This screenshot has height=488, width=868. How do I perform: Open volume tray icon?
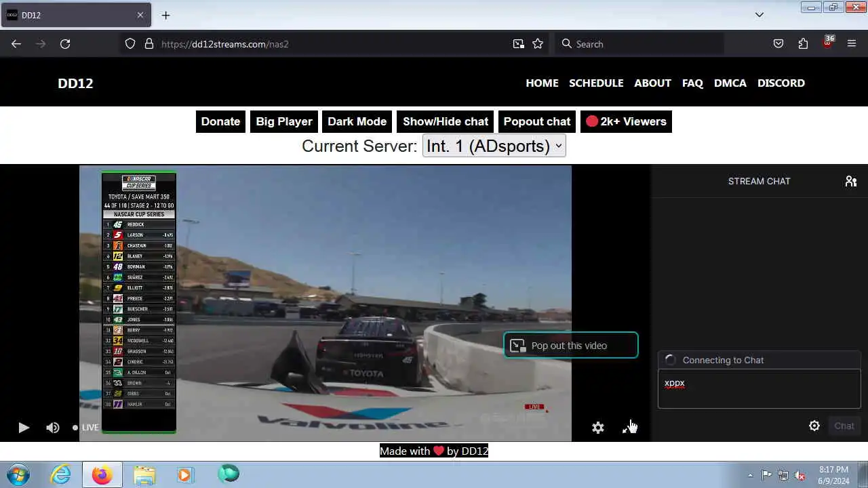(x=800, y=475)
